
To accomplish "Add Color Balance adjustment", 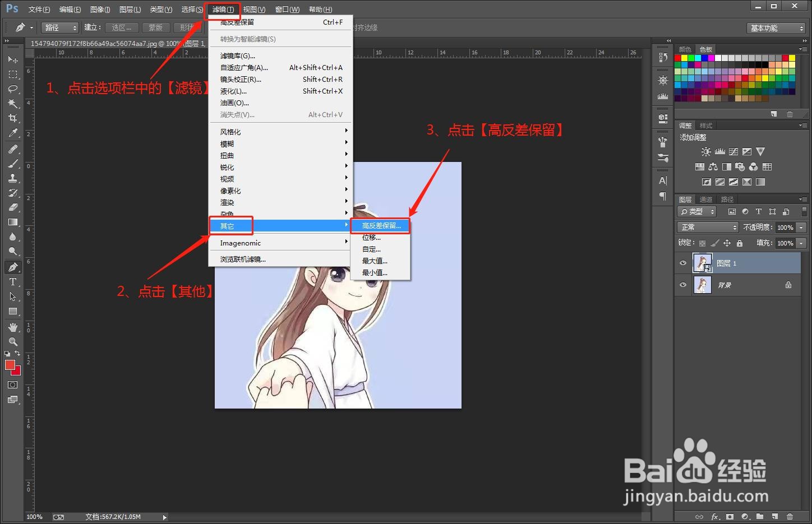I will coord(713,166).
